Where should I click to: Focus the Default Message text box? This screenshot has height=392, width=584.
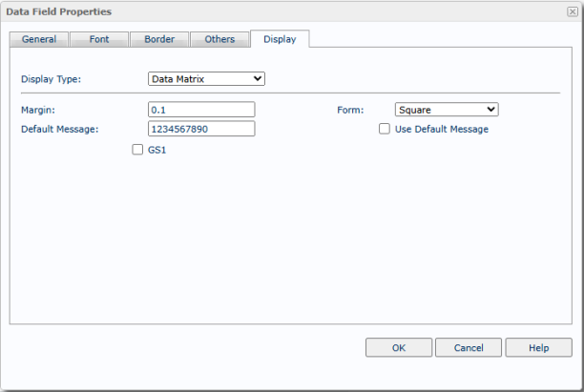tap(201, 129)
